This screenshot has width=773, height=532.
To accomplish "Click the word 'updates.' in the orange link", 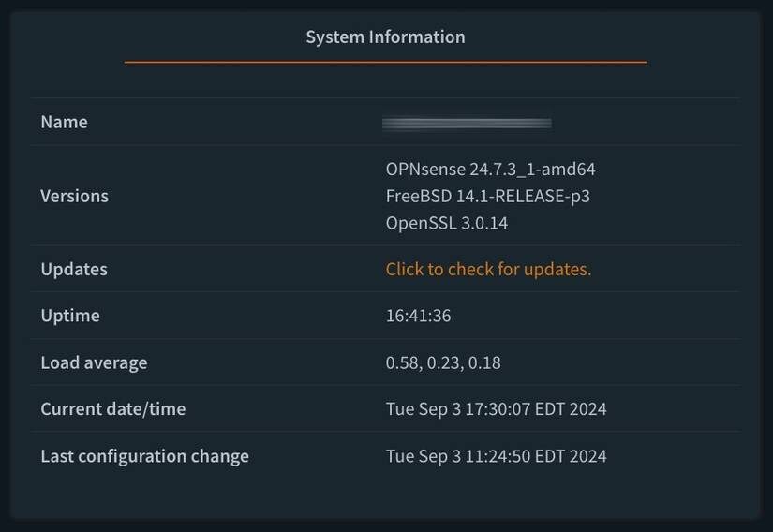I will click(557, 270).
